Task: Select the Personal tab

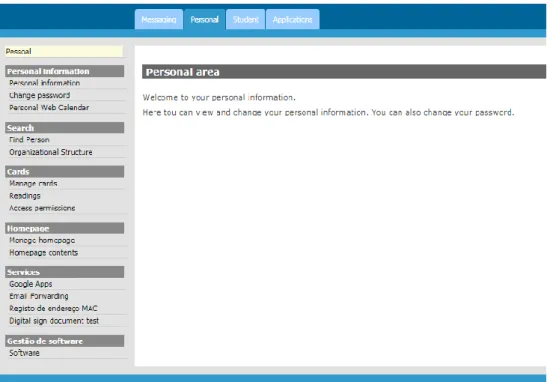Action: tap(205, 19)
